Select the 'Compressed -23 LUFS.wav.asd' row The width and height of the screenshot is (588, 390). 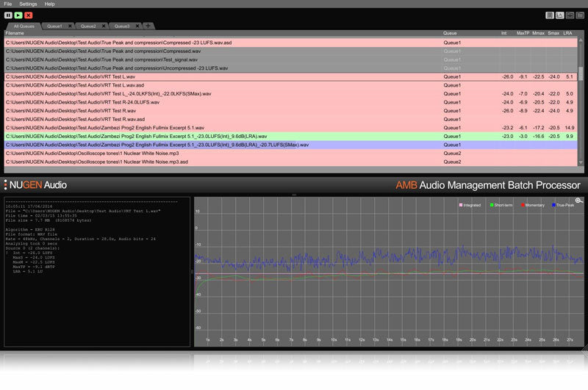(x=290, y=43)
